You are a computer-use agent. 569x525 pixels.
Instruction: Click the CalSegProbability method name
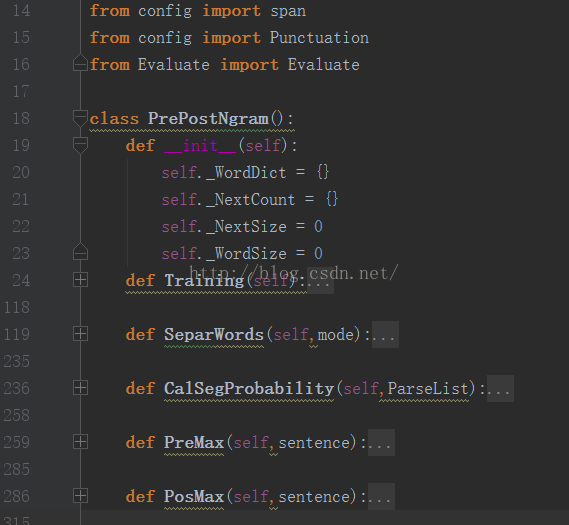(249, 389)
